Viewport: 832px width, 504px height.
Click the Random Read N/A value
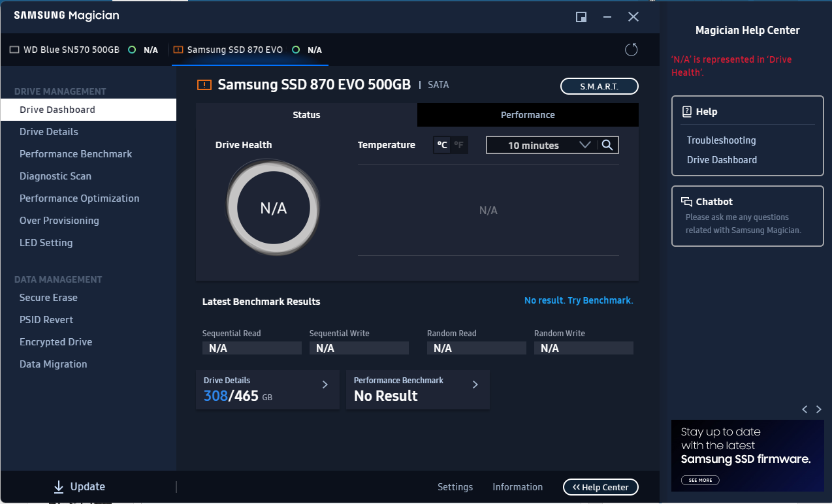point(476,348)
